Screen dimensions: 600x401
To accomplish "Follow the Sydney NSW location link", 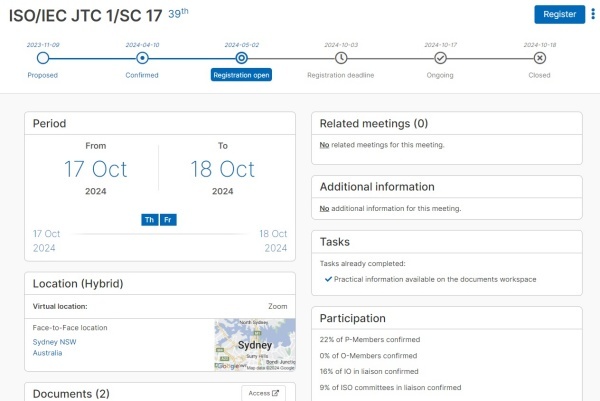I will (x=53, y=342).
